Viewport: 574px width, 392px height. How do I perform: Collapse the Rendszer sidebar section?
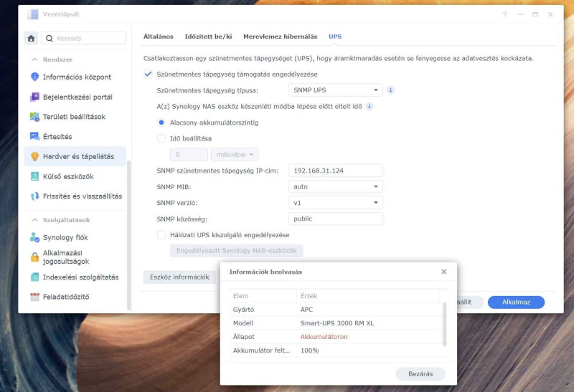click(34, 59)
